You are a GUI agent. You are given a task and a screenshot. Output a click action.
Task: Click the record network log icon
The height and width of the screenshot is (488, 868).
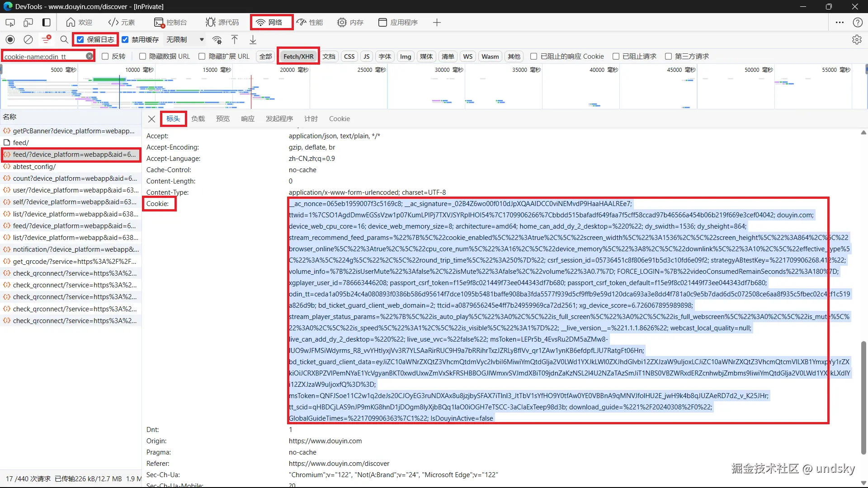[10, 40]
